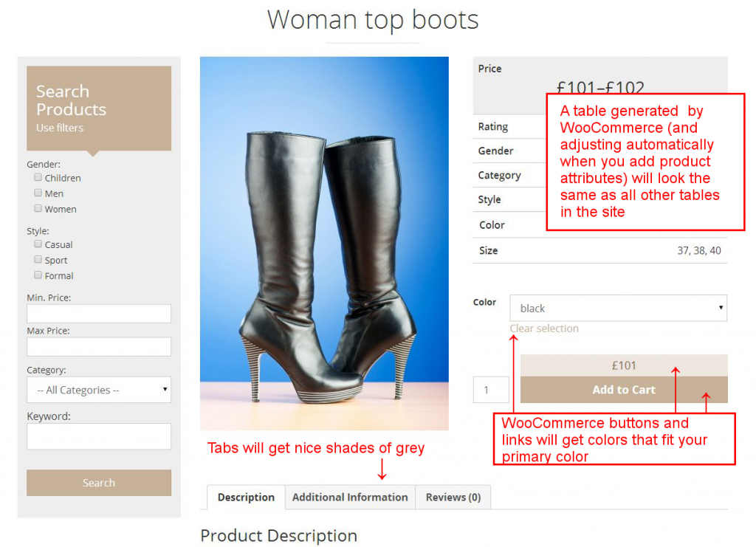The image size is (756, 547).
Task: Click the Woman top boots page title
Action: click(373, 20)
